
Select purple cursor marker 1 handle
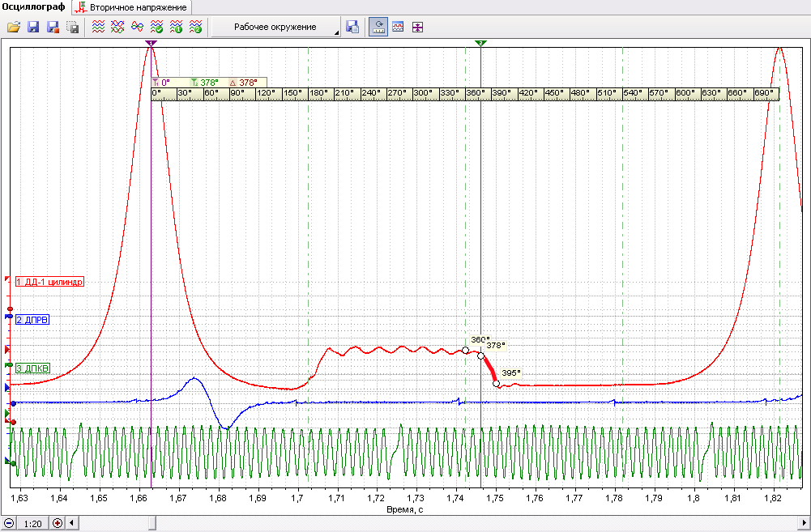tap(151, 44)
